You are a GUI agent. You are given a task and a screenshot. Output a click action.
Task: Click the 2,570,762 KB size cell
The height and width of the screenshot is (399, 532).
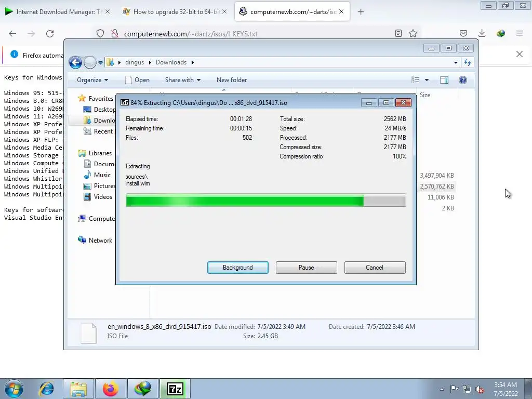(436, 187)
